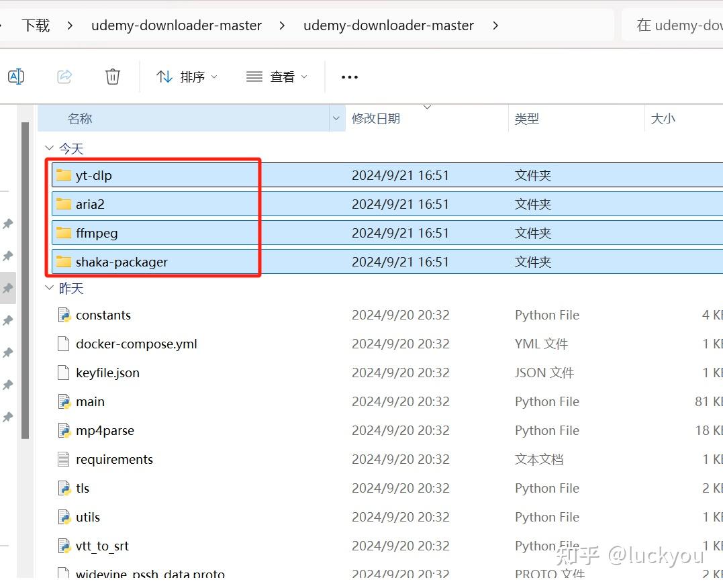Click the first udemy-downloader-master breadcrumb

pyautogui.click(x=176, y=25)
